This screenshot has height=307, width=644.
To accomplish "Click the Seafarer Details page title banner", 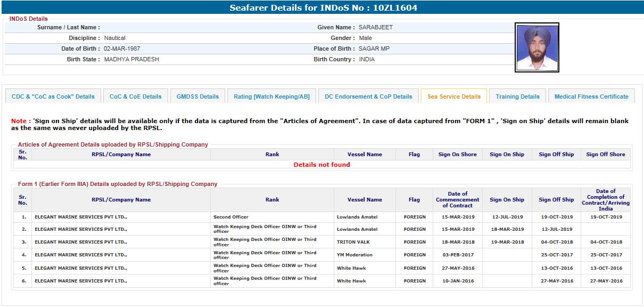I will (x=322, y=7).
